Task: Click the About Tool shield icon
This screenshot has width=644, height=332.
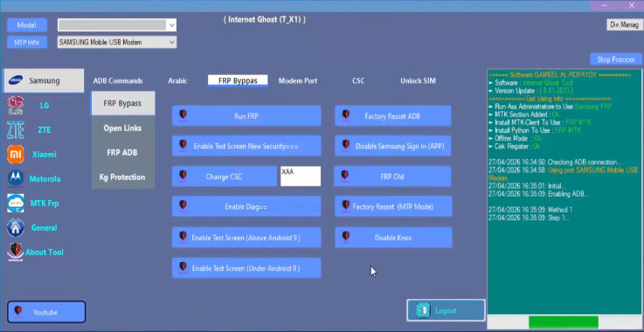Action: click(16, 252)
